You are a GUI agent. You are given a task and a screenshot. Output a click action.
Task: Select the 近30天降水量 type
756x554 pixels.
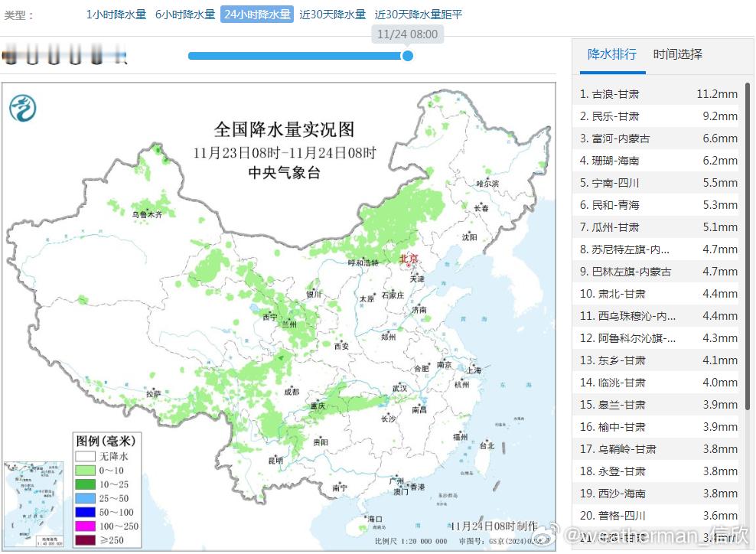tap(333, 14)
